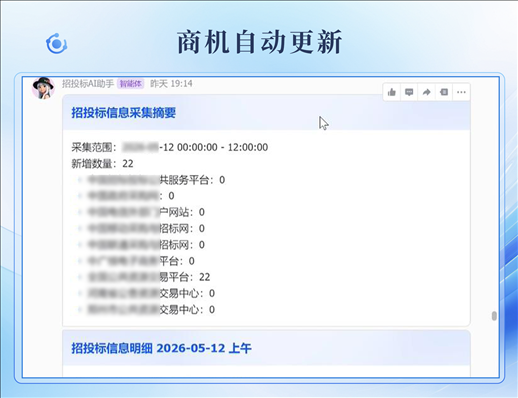This screenshot has width=518, height=398.
Task: Click the comment reply icon
Action: point(409,92)
